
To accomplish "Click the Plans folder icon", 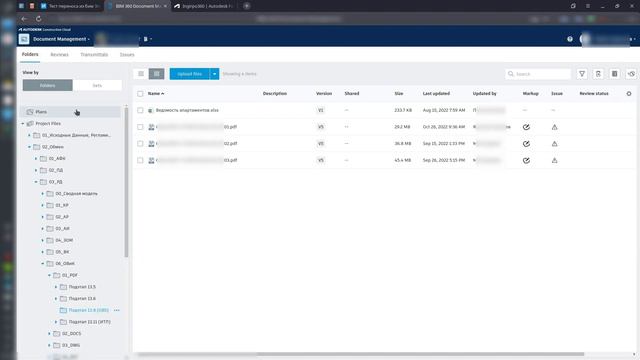I will 30,111.
